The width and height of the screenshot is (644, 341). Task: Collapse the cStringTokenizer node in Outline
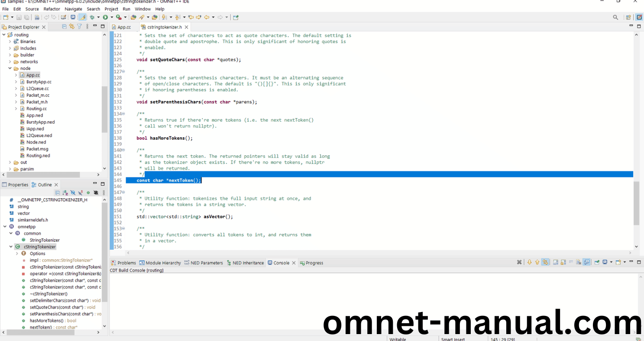(10, 247)
